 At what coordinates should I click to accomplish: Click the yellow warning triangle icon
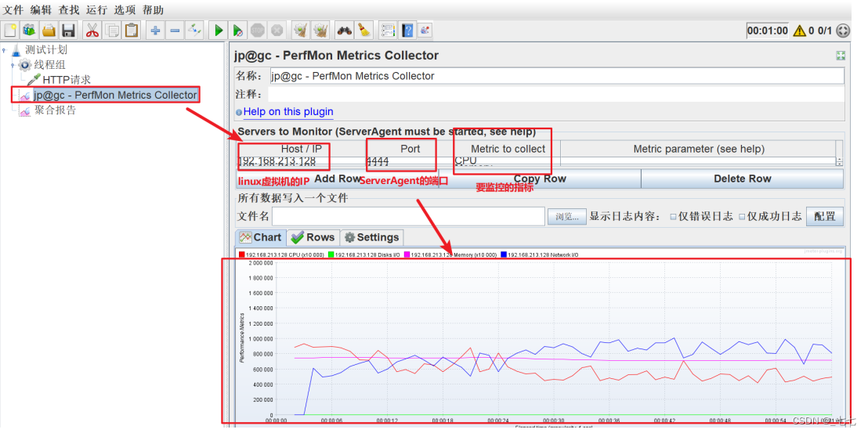[x=799, y=31]
